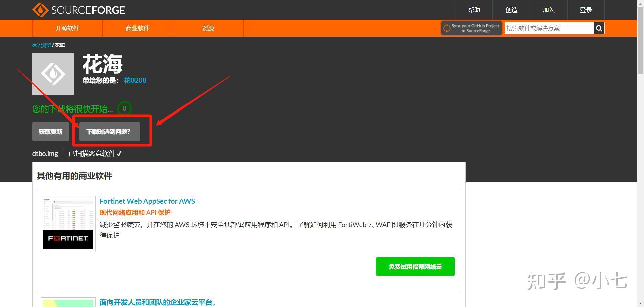Click the 浏览 breadcrumb link
The image size is (644, 307).
(46, 45)
